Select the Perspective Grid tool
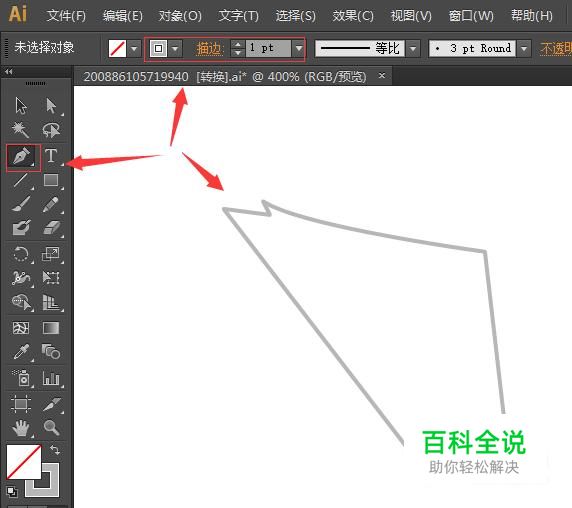The width and height of the screenshot is (572, 508). [51, 302]
